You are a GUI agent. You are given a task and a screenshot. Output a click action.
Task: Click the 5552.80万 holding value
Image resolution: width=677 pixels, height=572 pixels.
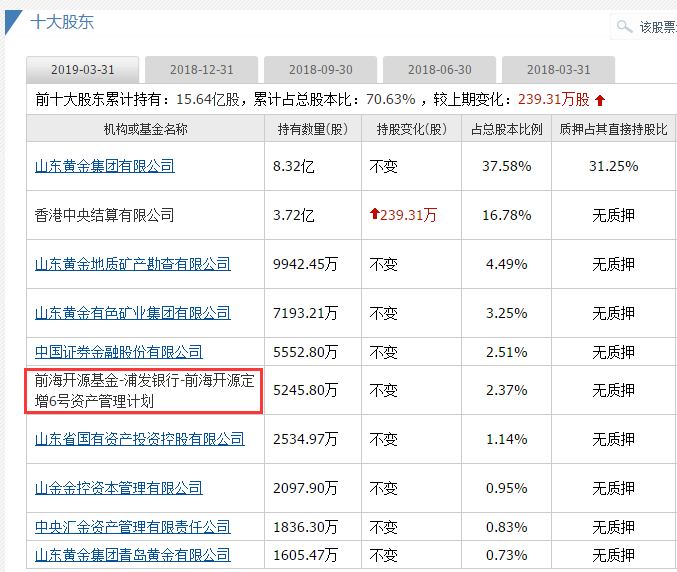pos(305,352)
